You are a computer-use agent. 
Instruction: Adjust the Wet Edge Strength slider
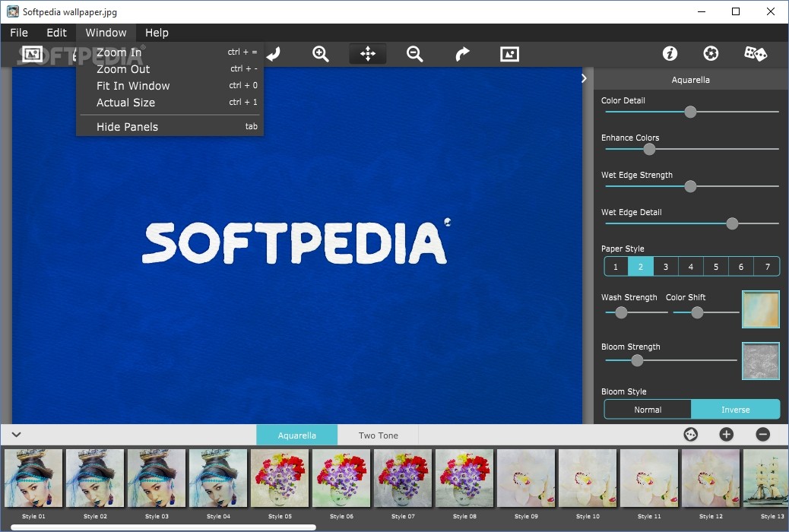[692, 186]
